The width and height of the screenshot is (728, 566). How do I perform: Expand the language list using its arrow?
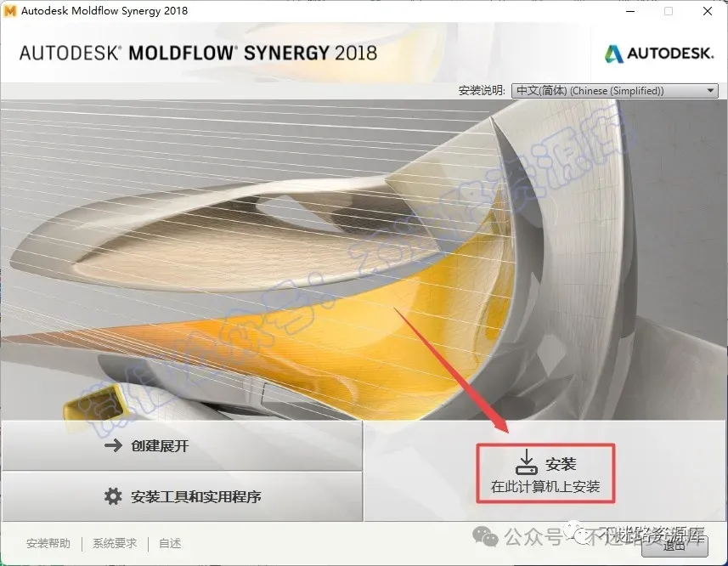[x=710, y=91]
